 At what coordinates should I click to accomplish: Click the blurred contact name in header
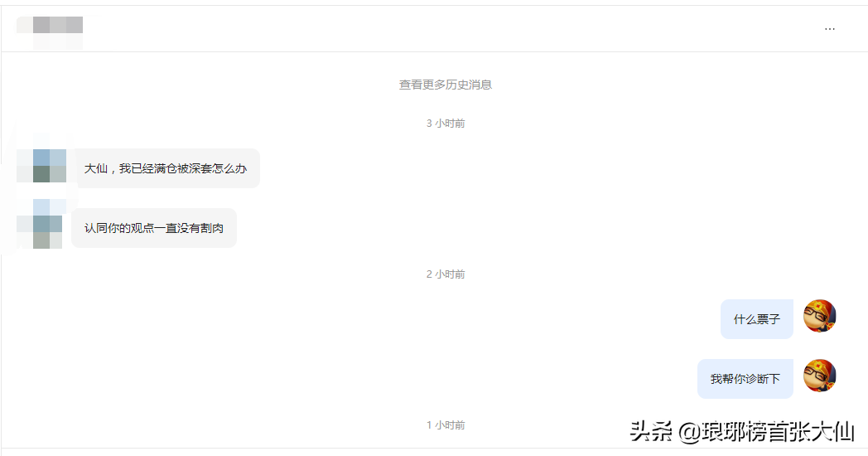[50, 31]
